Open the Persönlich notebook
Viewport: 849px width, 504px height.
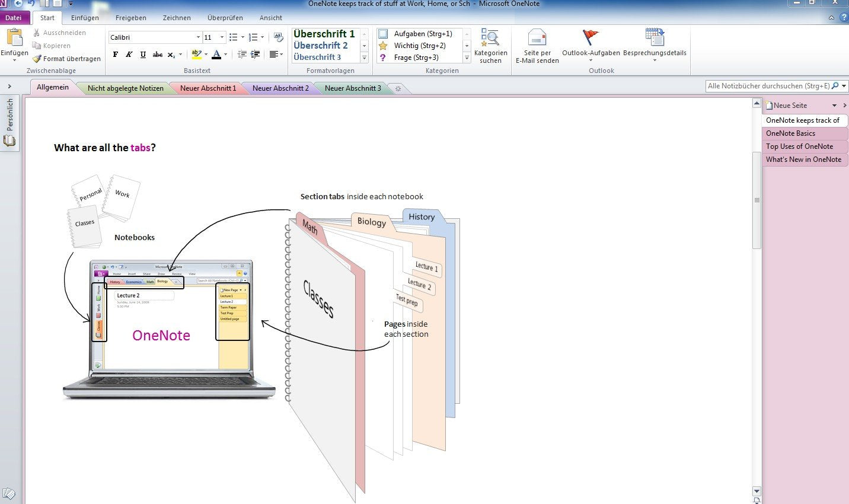pos(9,123)
